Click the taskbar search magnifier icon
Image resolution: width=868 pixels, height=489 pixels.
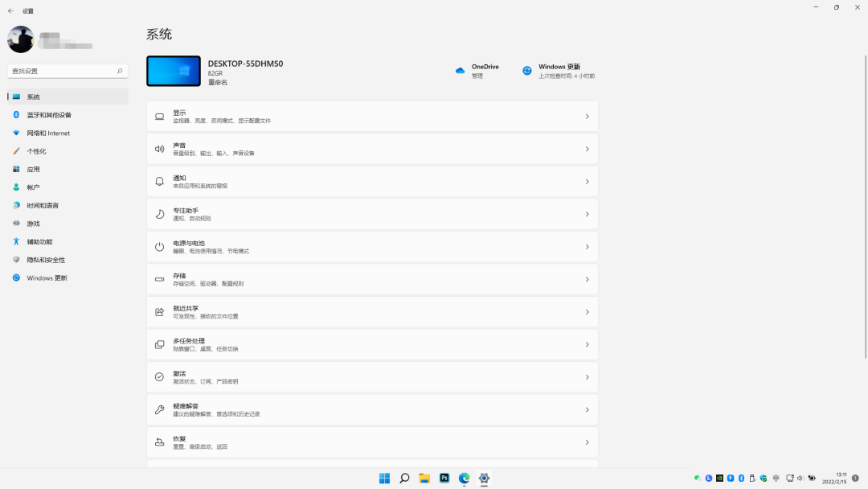404,478
